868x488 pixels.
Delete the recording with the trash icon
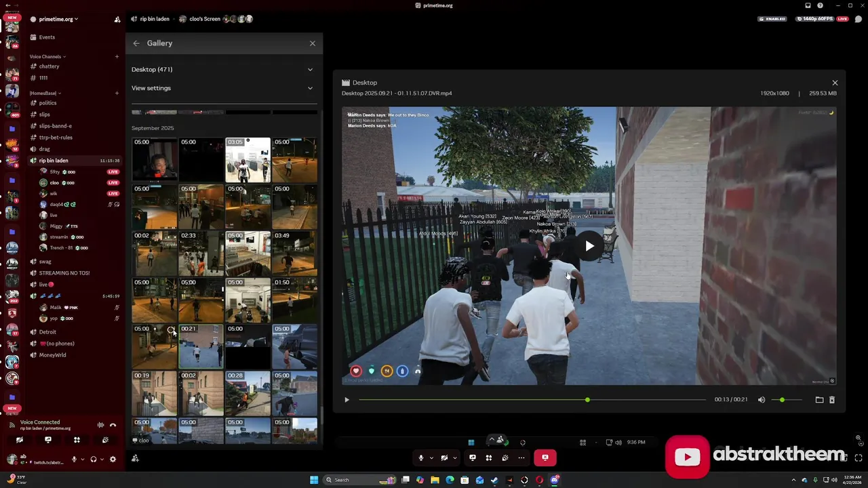pos(832,400)
